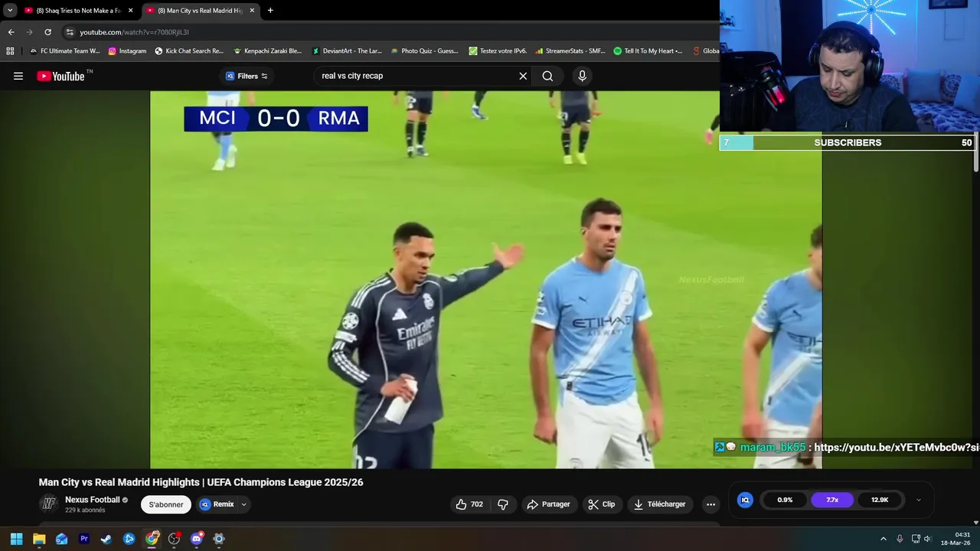
Task: Open the tab search dropdown arrow
Action: pos(10,11)
